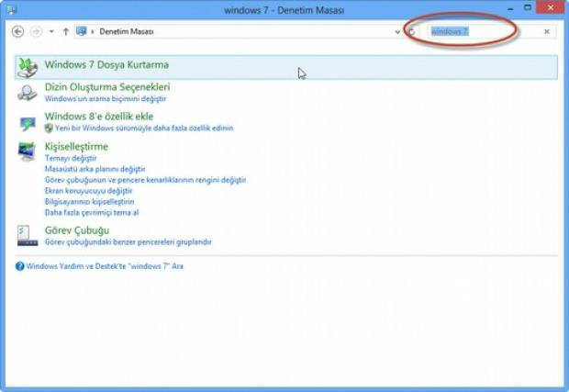Image resolution: width=569 pixels, height=392 pixels.
Task: Open Bilgisayarınızı kişiselleştirin link
Action: pyautogui.click(x=89, y=202)
